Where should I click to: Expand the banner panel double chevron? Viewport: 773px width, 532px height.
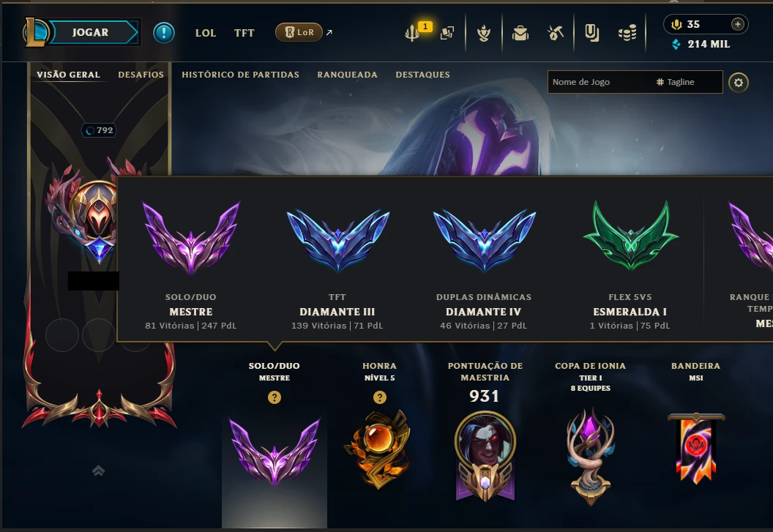coord(98,471)
